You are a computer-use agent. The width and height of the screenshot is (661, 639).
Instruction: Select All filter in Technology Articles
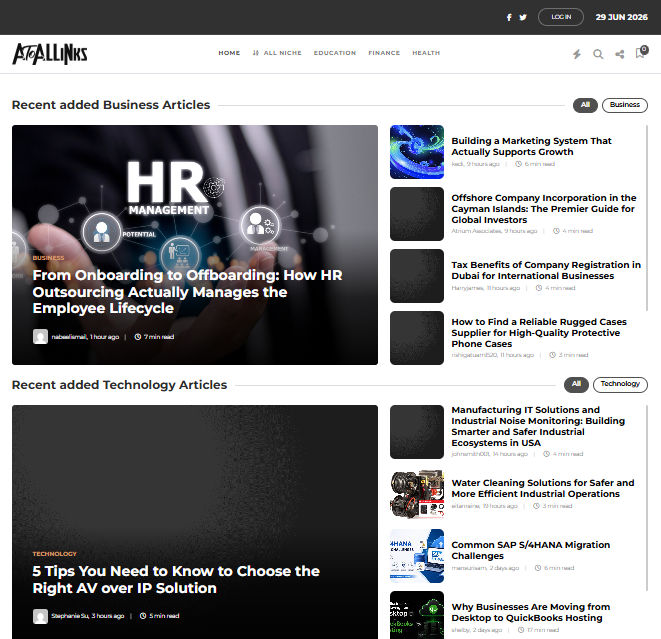[576, 384]
